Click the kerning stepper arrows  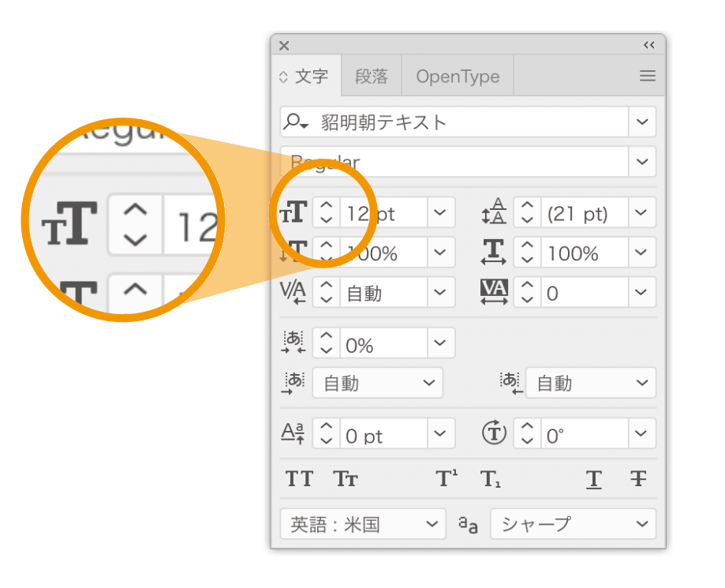(327, 292)
